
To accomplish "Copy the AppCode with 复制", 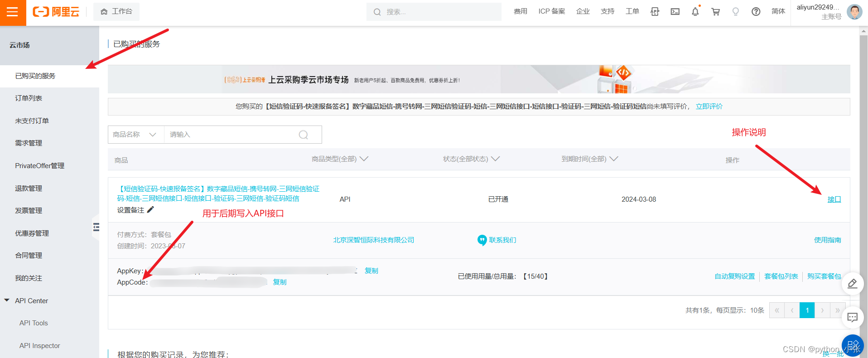I will (280, 282).
